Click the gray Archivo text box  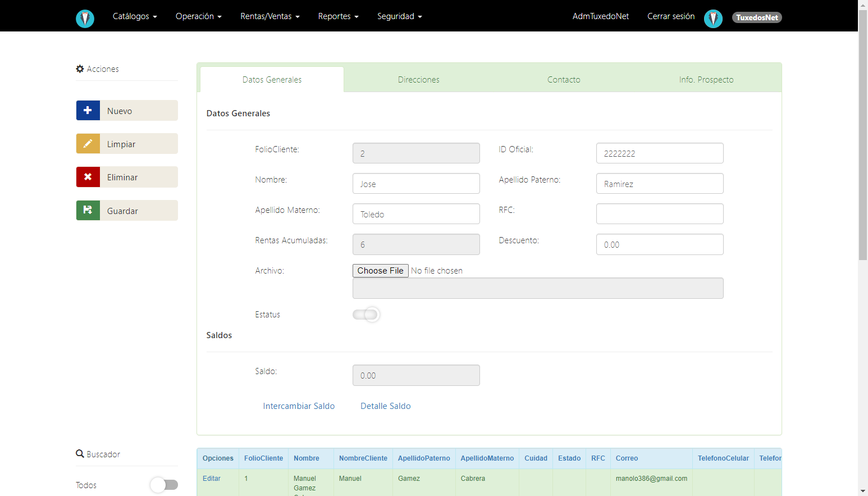coord(538,288)
